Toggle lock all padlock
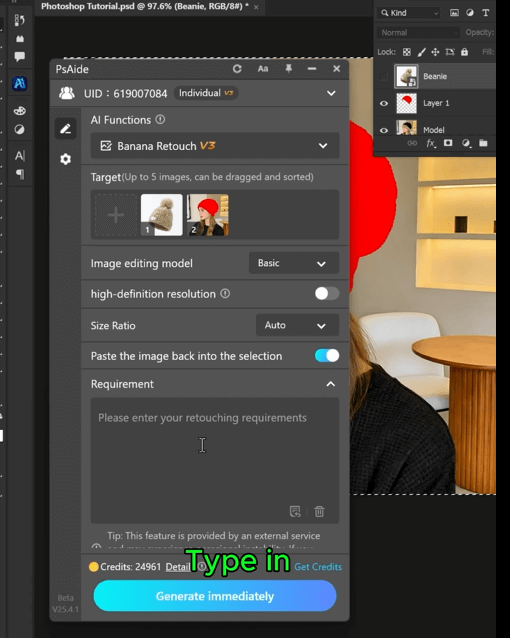The height and width of the screenshot is (638, 510). pyautogui.click(x=464, y=52)
